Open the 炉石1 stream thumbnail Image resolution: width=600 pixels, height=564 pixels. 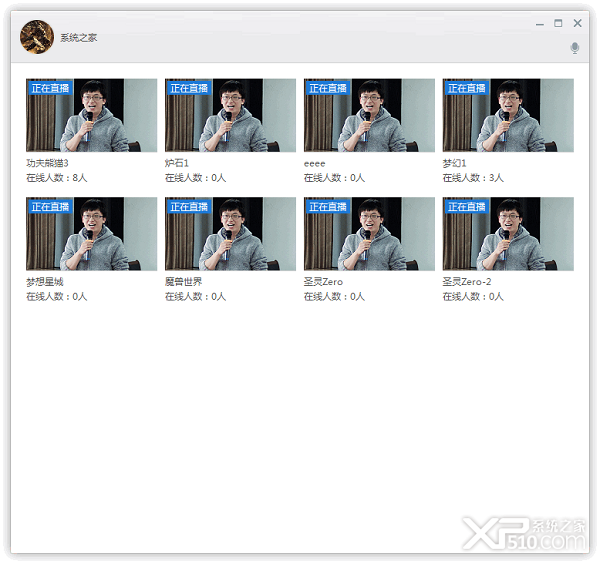(230, 115)
